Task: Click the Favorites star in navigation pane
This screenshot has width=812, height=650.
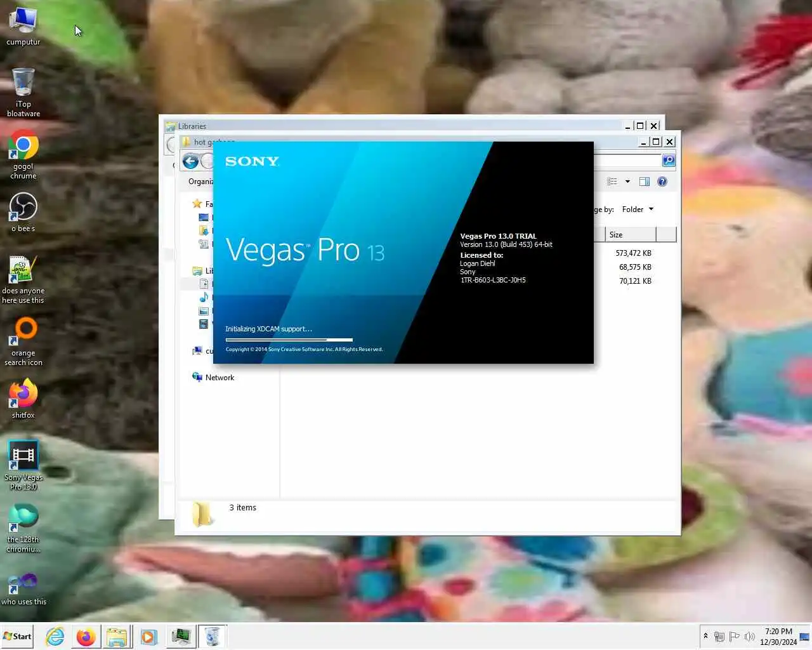Action: pos(197,204)
